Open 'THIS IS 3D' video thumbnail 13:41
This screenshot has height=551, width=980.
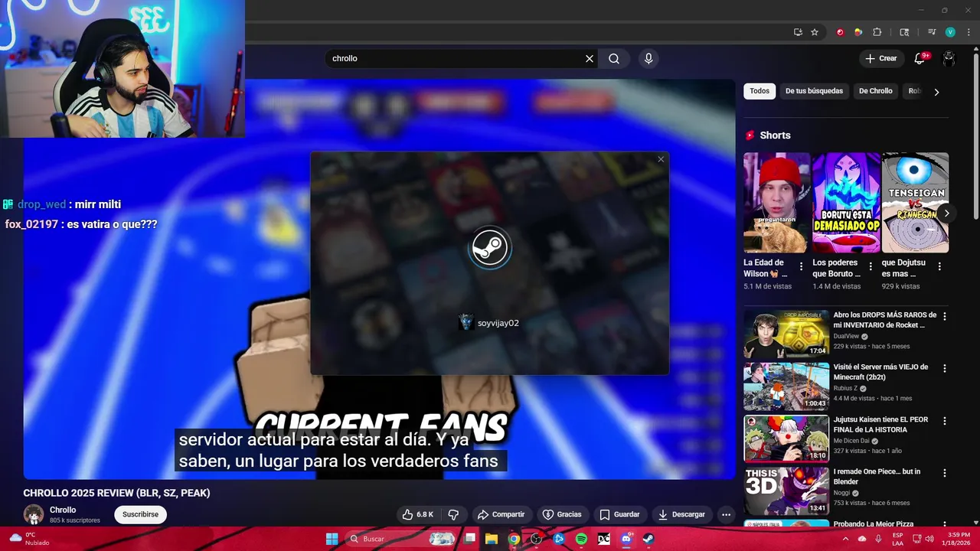click(786, 491)
